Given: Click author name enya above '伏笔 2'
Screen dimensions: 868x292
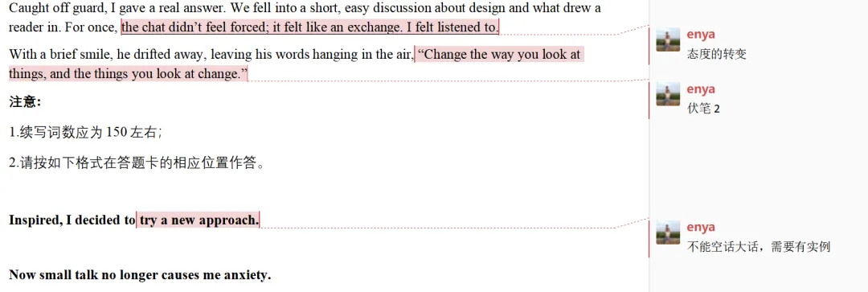Looking at the screenshot, I should (700, 89).
